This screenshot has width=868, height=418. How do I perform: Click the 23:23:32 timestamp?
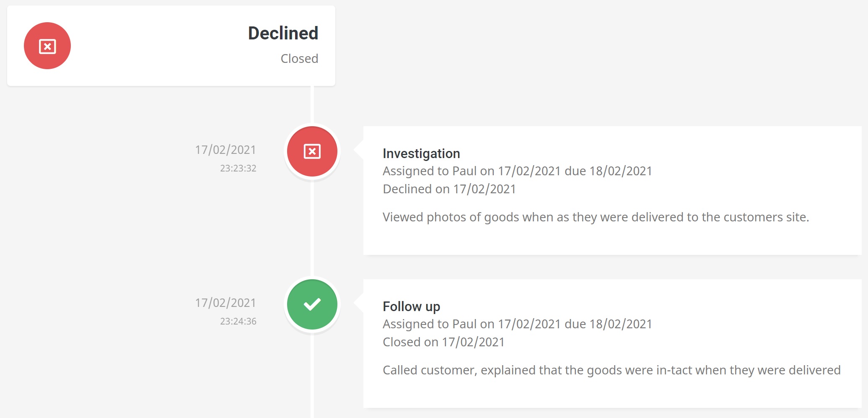pos(238,168)
